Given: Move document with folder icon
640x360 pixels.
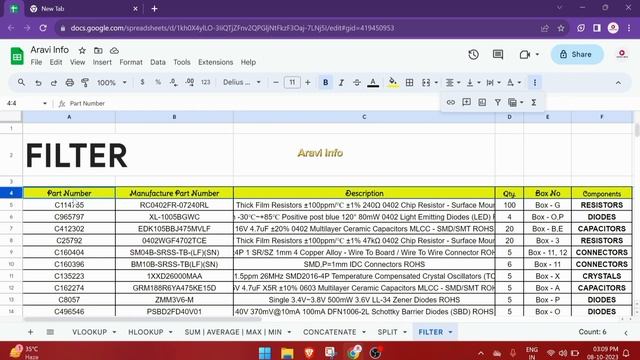Looking at the screenshot, I should (x=98, y=51).
